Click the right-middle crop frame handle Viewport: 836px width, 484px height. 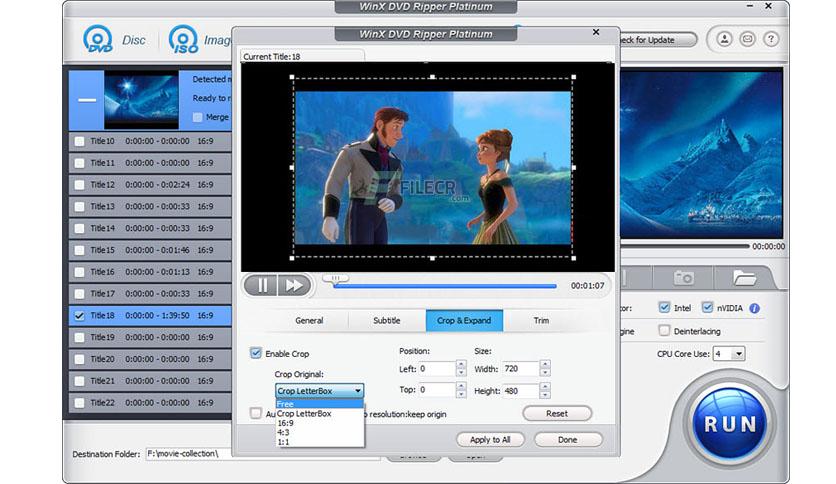pyautogui.click(x=574, y=167)
